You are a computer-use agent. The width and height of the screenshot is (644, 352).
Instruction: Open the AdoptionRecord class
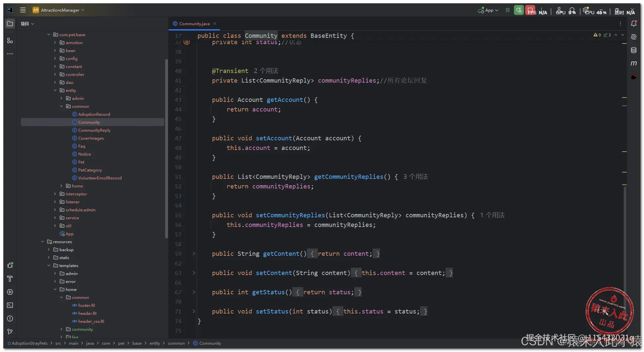click(x=94, y=114)
